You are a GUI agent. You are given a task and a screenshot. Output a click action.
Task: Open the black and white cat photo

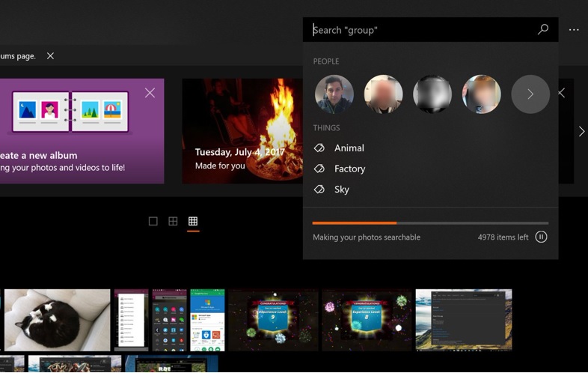57,320
